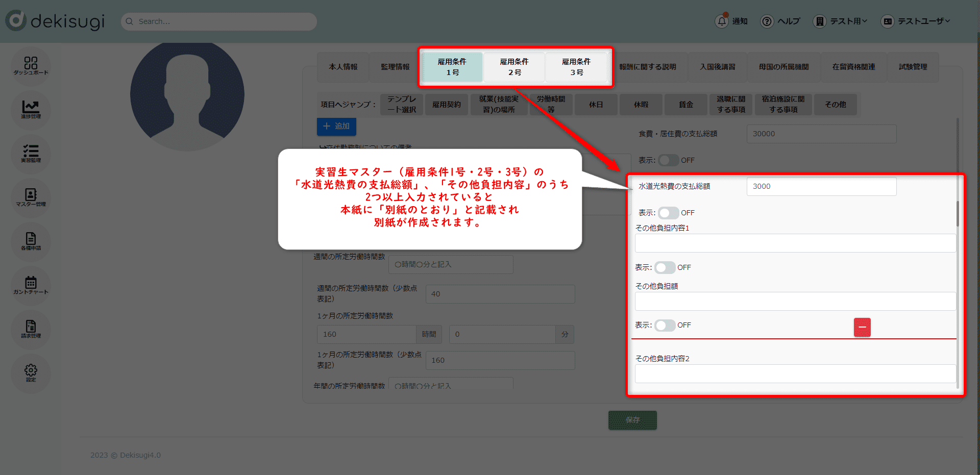Viewport: 980px width, 475px height.
Task: Open 実習管理 checklist icon in sidebar
Action: pos(31,153)
